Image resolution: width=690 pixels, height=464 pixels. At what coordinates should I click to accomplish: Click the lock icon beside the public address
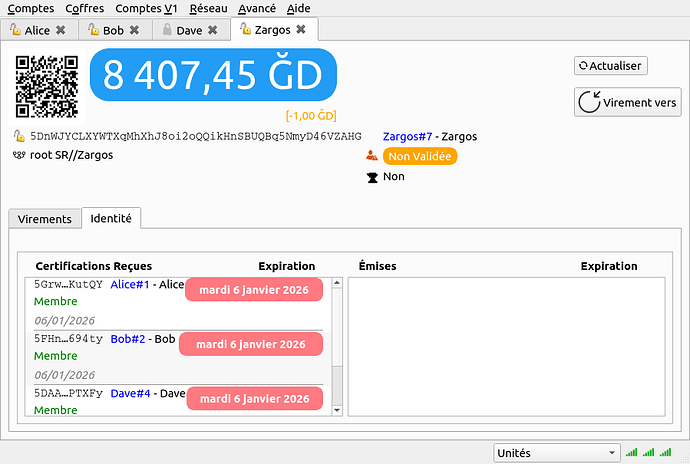point(19,136)
